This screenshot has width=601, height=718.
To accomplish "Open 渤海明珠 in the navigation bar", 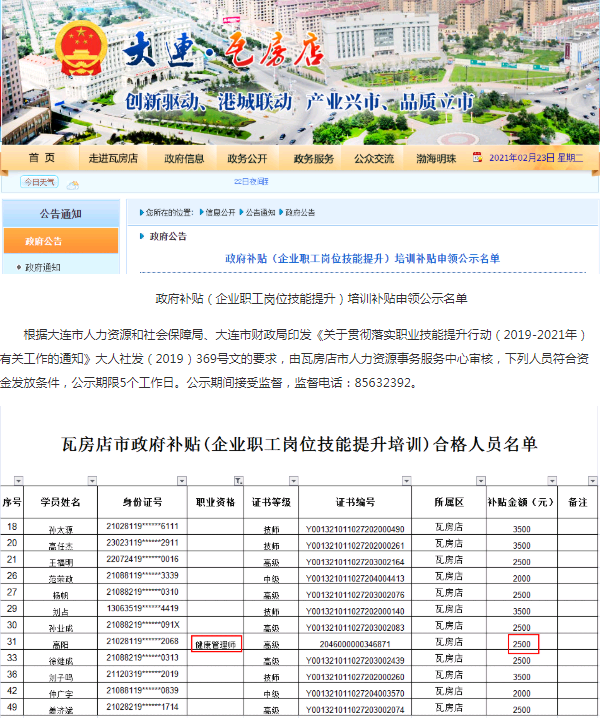I will (436, 158).
